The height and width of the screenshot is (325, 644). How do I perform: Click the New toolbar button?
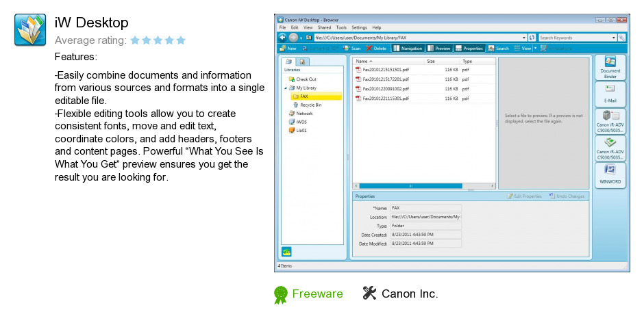pyautogui.click(x=288, y=48)
